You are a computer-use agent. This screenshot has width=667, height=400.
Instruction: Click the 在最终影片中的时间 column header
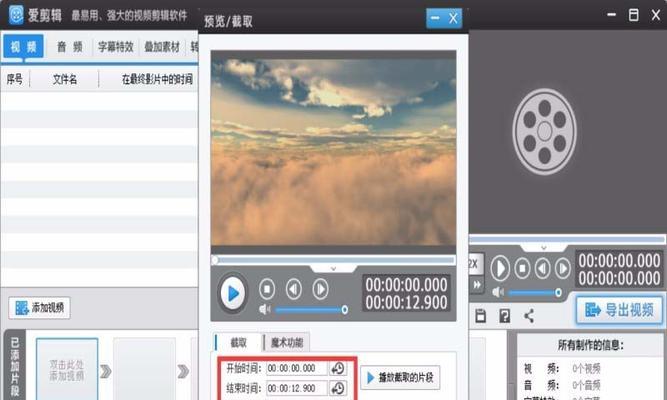157,79
